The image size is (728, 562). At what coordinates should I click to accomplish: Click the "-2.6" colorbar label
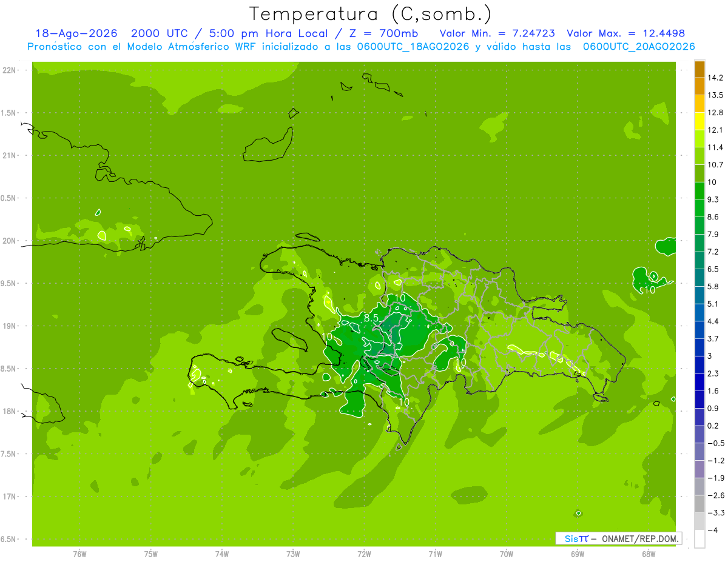pos(715,495)
